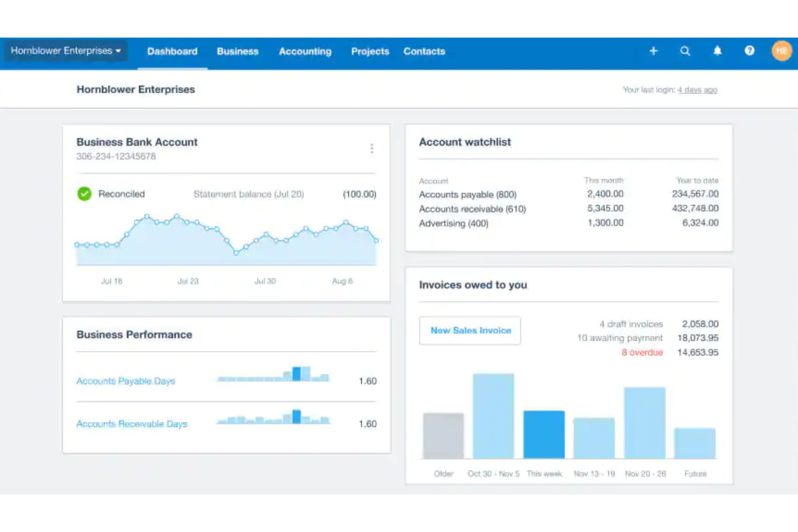The width and height of the screenshot is (798, 532).
Task: View the 8 overdue invoices
Action: click(x=642, y=353)
